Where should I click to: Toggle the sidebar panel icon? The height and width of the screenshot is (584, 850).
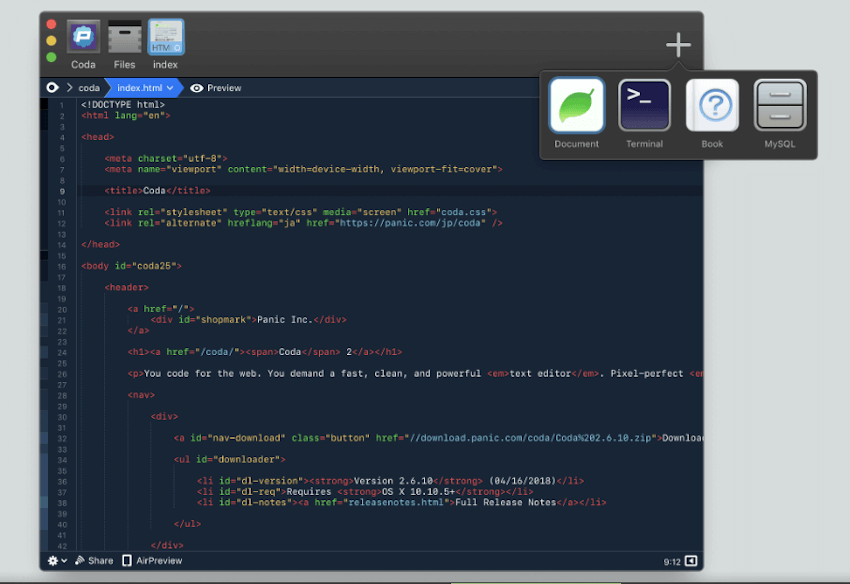(691, 561)
